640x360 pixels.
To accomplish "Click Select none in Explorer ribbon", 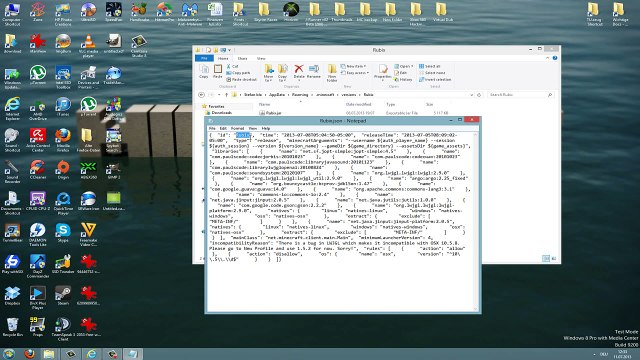I will point(432,73).
